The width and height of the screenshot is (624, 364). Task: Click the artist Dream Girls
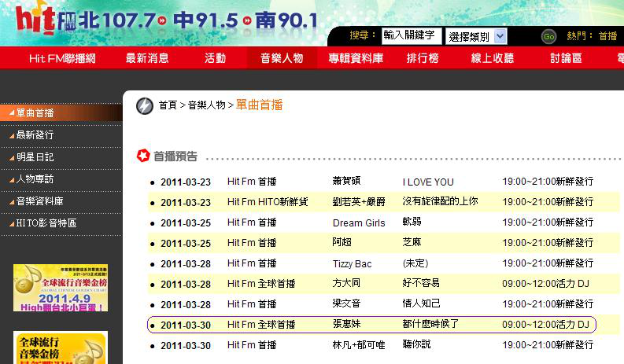pyautogui.click(x=359, y=223)
